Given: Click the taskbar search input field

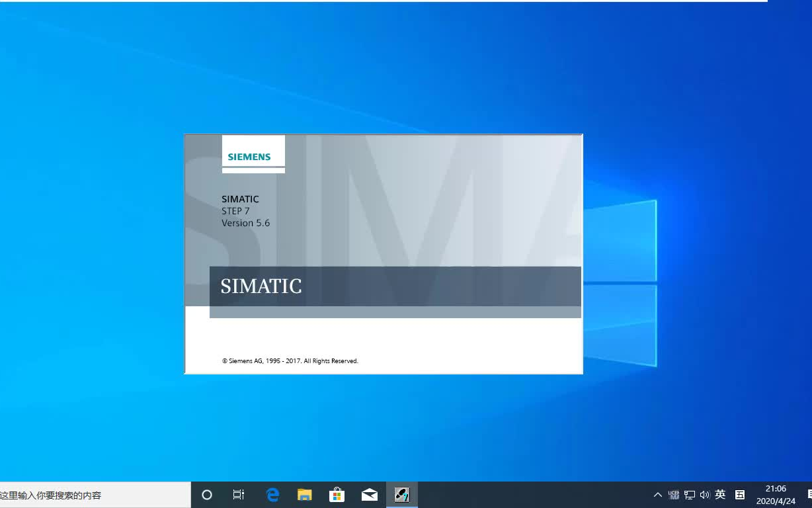Looking at the screenshot, I should point(93,494).
